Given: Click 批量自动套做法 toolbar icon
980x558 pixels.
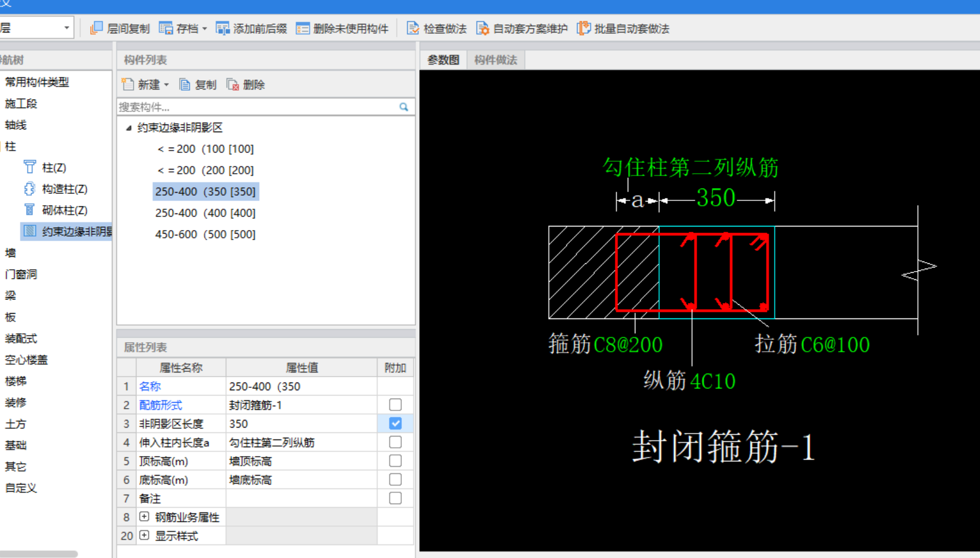Looking at the screenshot, I should click(x=584, y=28).
